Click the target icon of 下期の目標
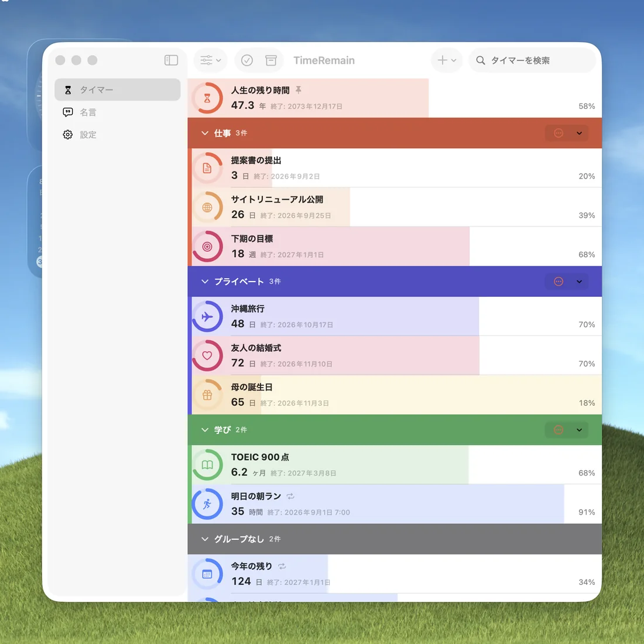The width and height of the screenshot is (644, 644). point(207,246)
